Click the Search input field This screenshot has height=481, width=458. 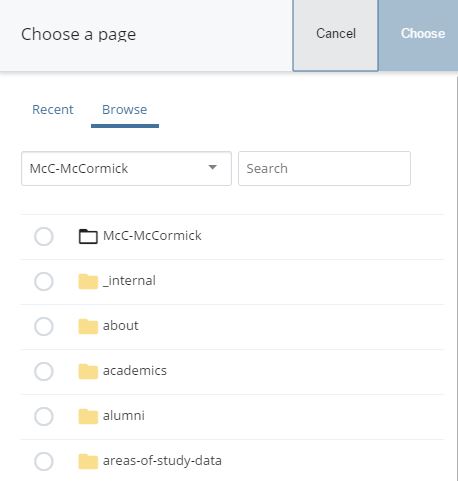pos(324,168)
